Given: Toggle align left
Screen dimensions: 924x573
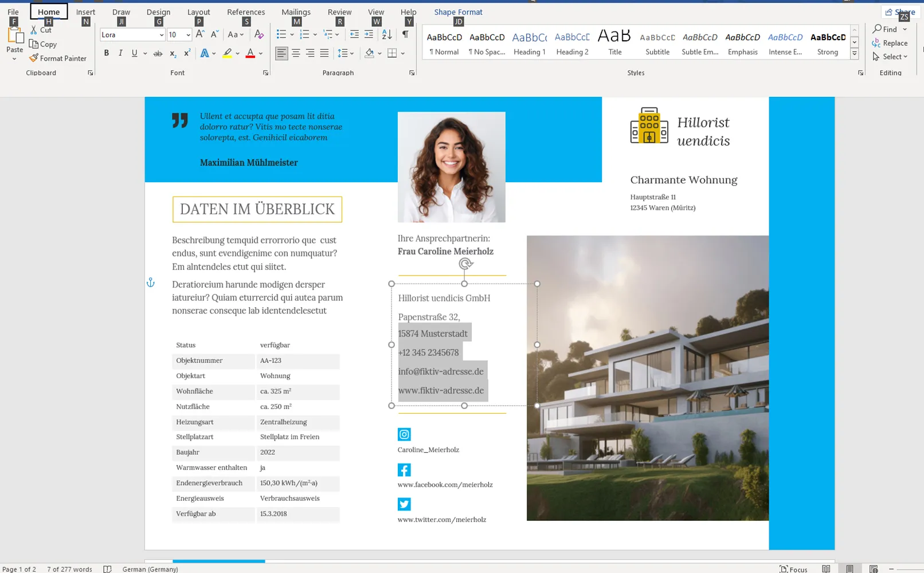Looking at the screenshot, I should (281, 53).
